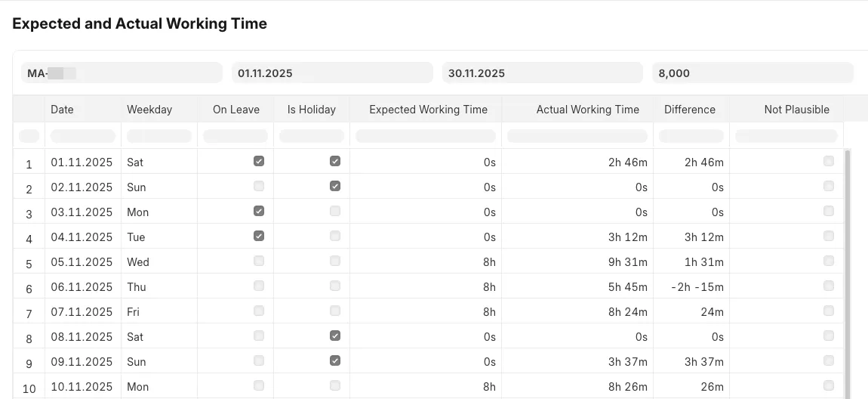The height and width of the screenshot is (399, 868).
Task: Select row number 6 in the table
Action: point(29,289)
